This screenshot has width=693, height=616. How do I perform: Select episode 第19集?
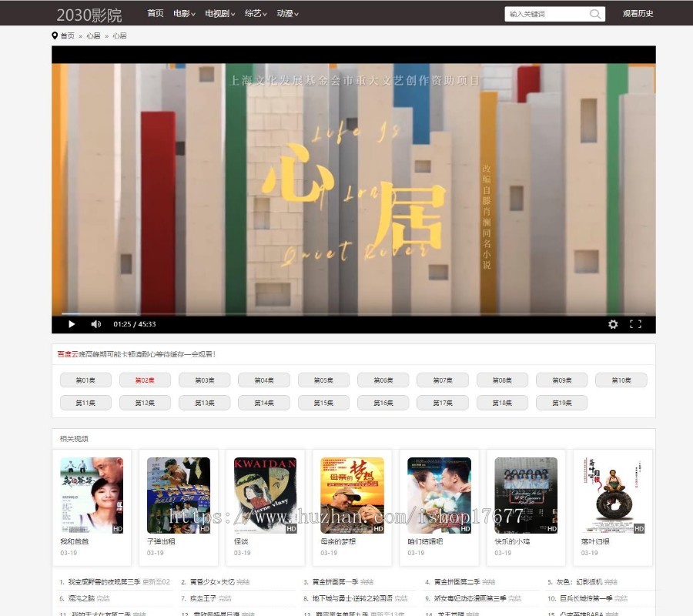(562, 403)
